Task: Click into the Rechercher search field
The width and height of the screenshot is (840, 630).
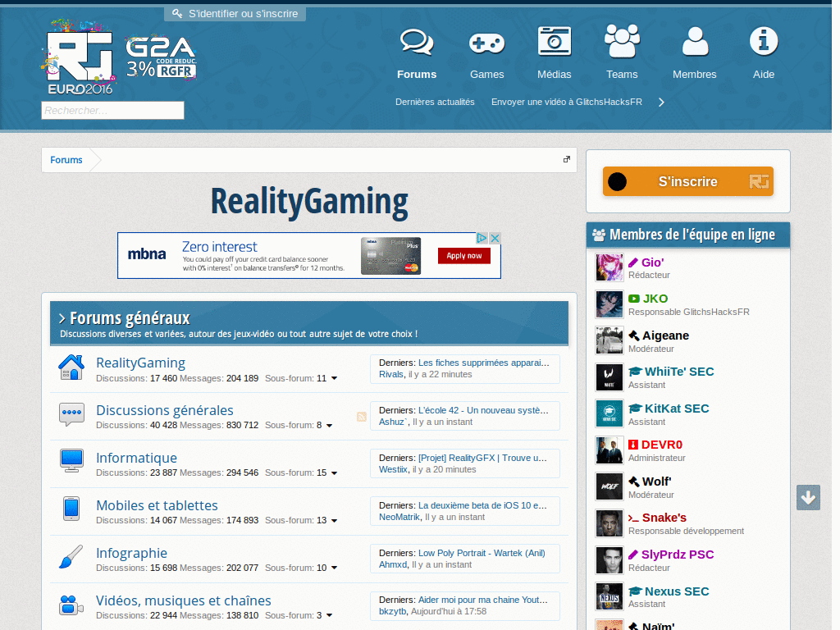Action: [112, 111]
